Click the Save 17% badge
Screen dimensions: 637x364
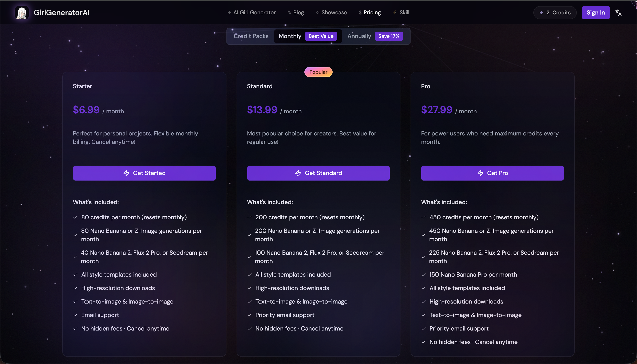tap(389, 36)
